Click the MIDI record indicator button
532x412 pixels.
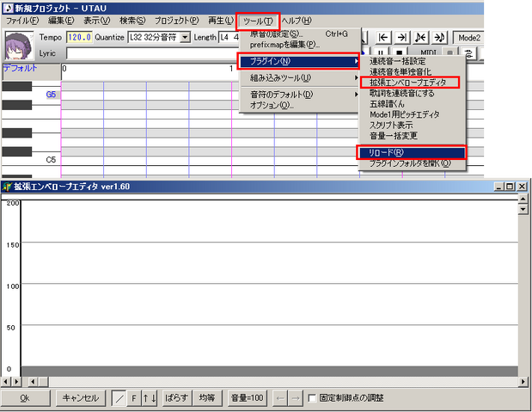(x=450, y=53)
